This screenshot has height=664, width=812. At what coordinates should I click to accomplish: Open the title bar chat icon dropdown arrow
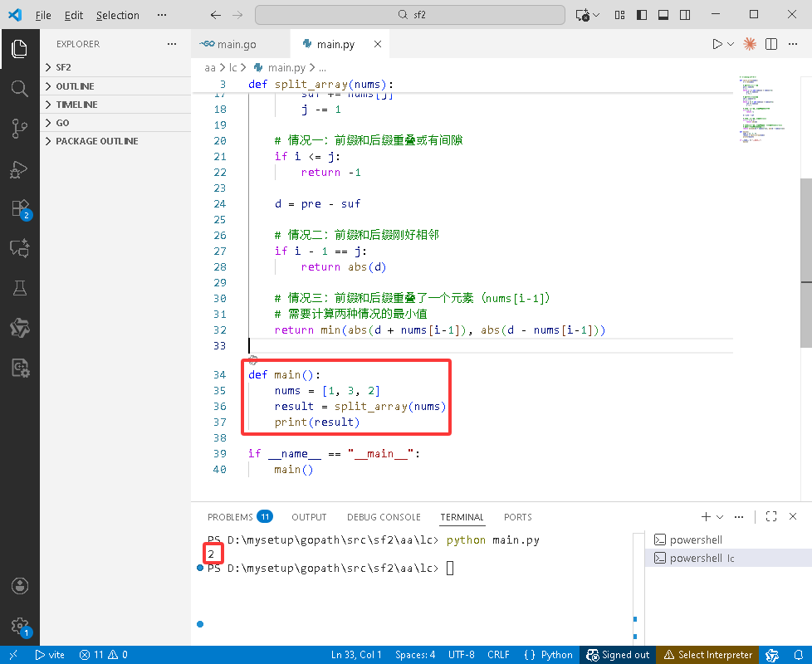[x=597, y=15]
